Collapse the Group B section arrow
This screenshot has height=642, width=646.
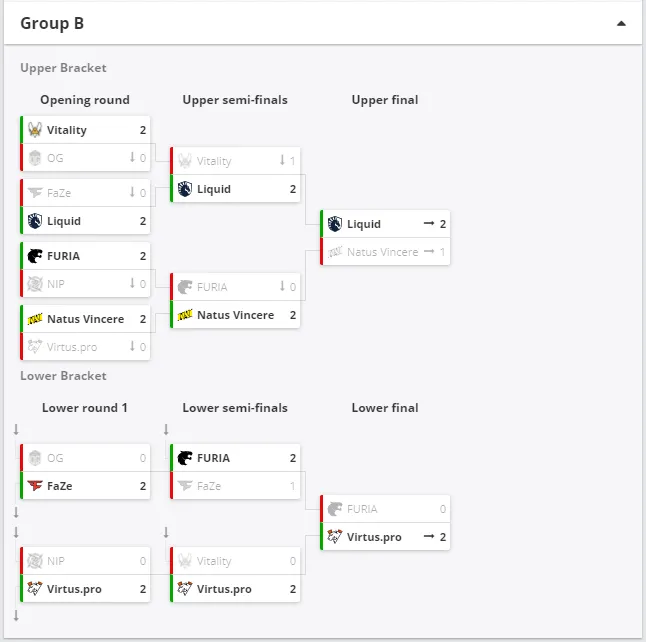[621, 23]
